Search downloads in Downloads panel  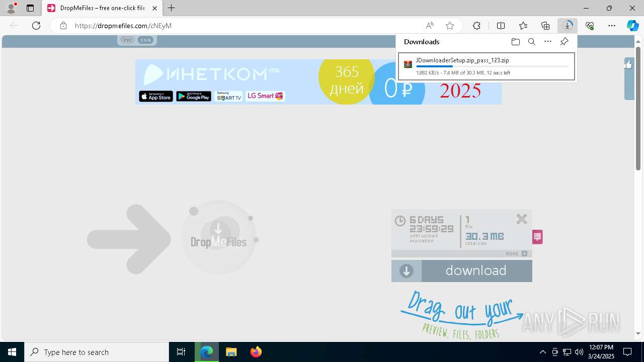click(x=532, y=42)
